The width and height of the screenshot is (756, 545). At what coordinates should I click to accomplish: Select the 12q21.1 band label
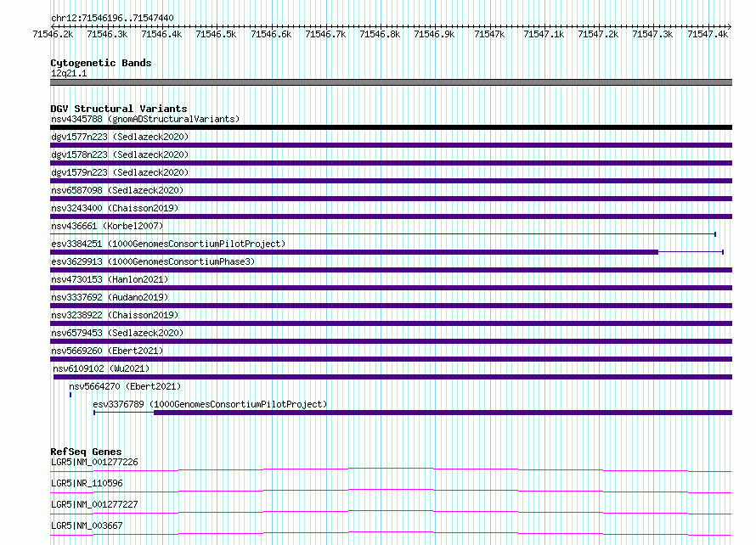click(69, 73)
